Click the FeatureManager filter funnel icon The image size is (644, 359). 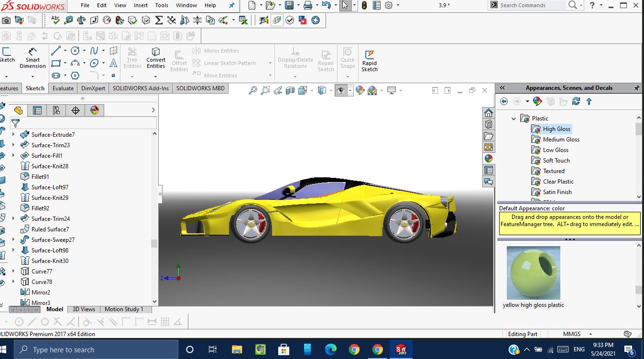15,123
